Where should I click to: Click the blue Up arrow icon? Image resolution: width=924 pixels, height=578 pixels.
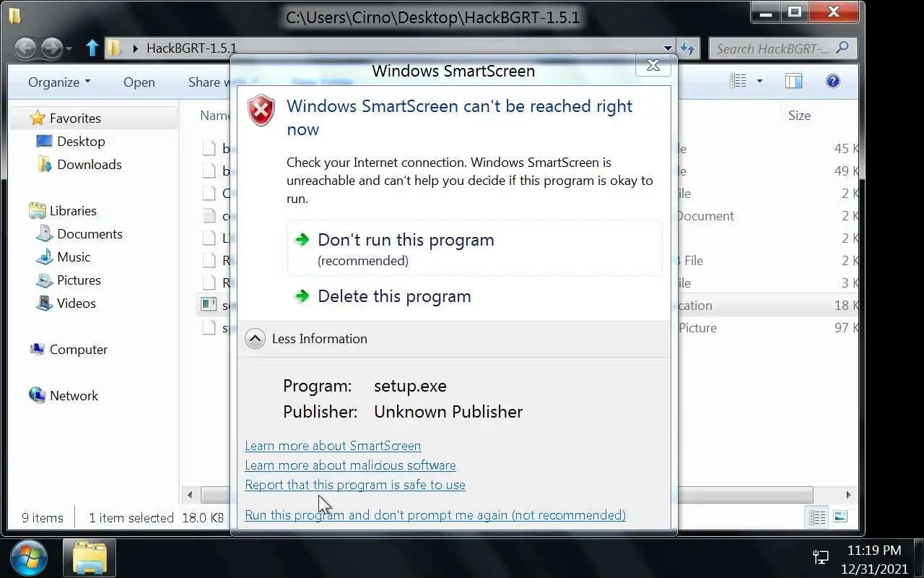pos(92,48)
